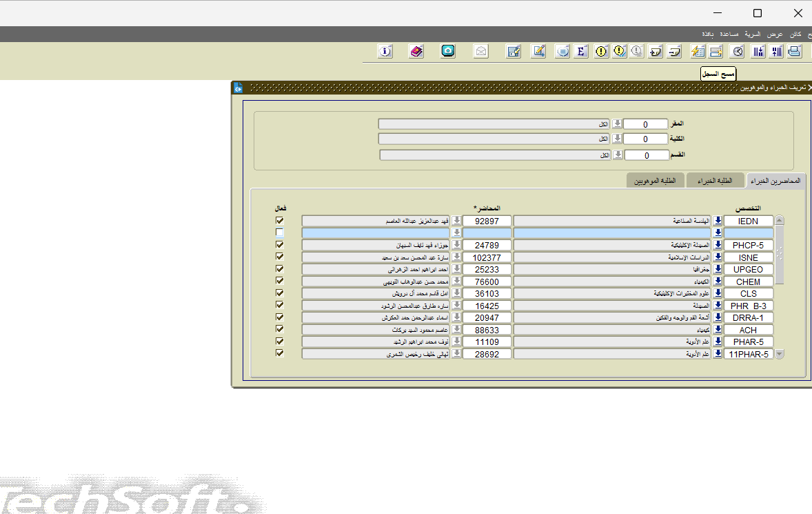Switch to الطلبة الموهوبين tab
Image resolution: width=812 pixels, height=514 pixels.
[x=655, y=181]
